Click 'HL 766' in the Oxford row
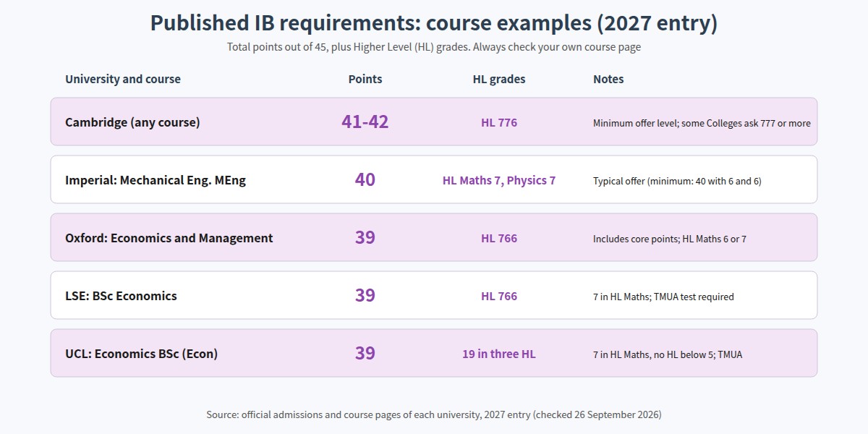 point(499,238)
